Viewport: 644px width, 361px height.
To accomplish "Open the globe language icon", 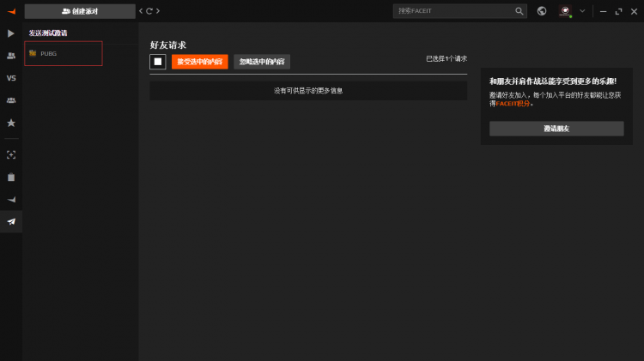I will pos(542,11).
